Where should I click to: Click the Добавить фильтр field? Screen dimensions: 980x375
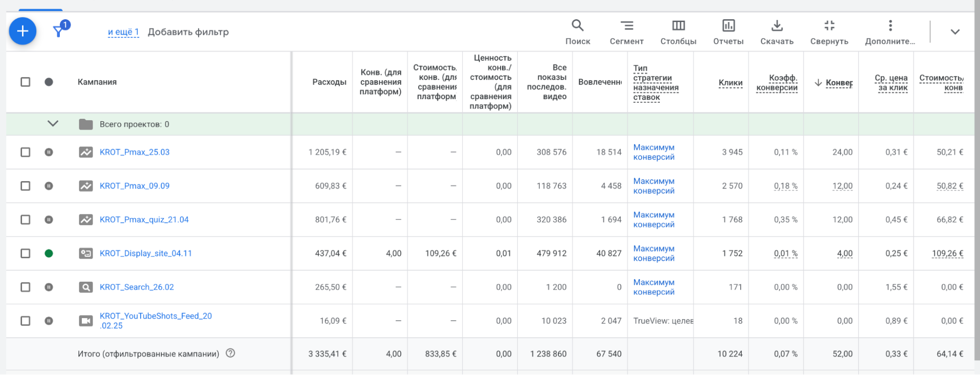(x=188, y=32)
